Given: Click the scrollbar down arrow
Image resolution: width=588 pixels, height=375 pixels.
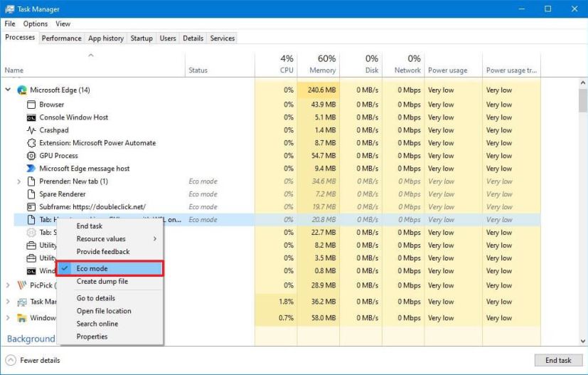Looking at the screenshot, I should [583, 341].
